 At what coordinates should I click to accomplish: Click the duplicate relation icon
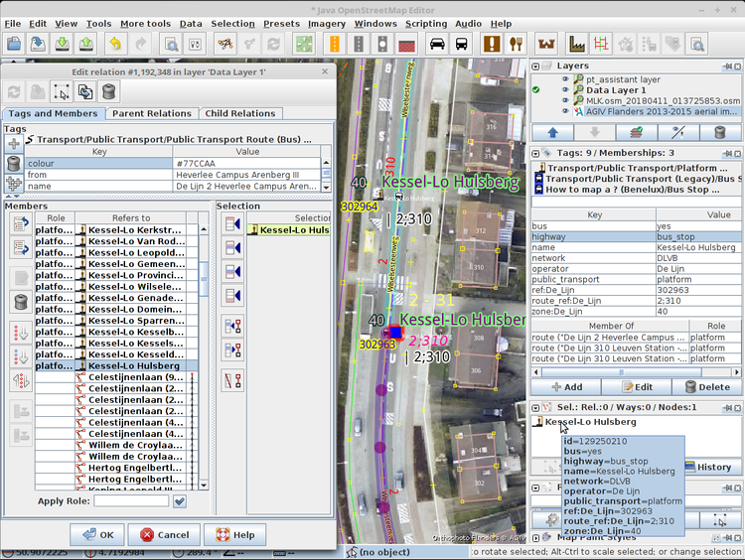click(x=85, y=91)
